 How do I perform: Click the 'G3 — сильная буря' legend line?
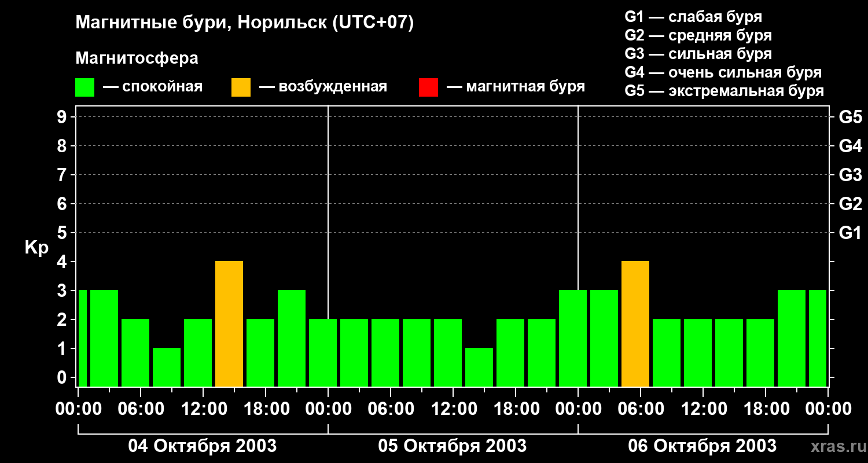pos(698,54)
